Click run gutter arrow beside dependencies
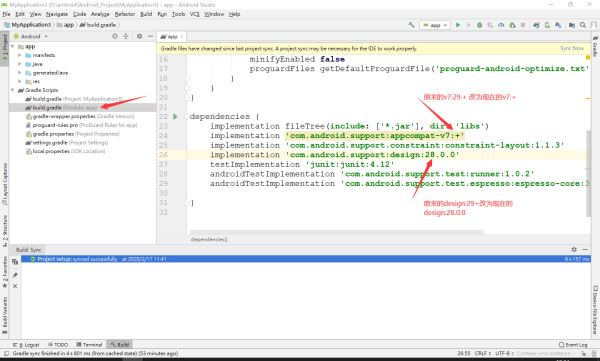600x361 pixels. (x=175, y=116)
